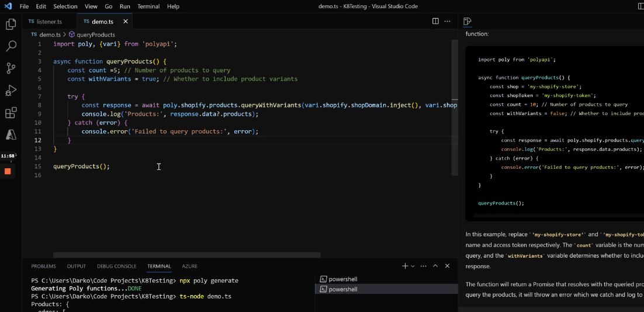This screenshot has height=312, width=644.
Task: Click the queryProducts breadcrumb item
Action: pyautogui.click(x=95, y=34)
